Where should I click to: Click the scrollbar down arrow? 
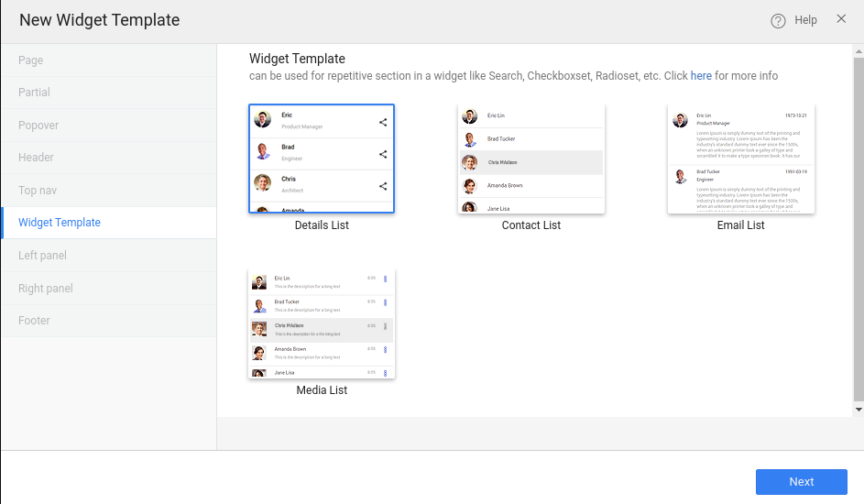click(858, 410)
